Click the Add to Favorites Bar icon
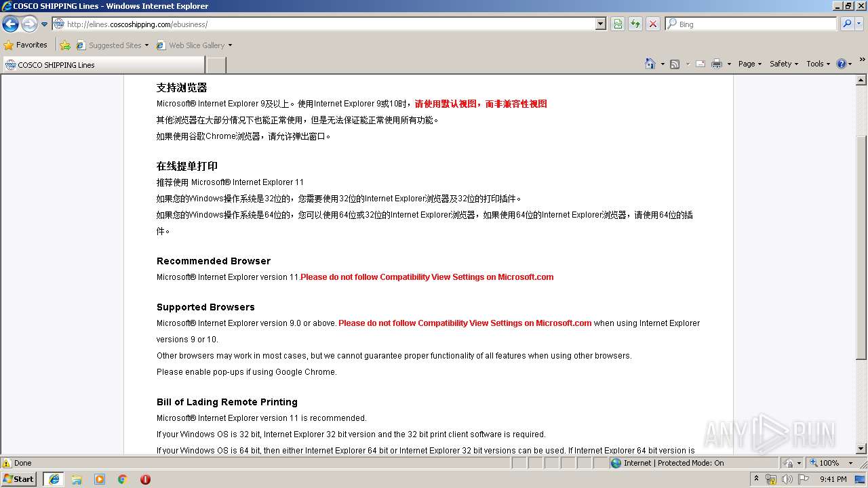The image size is (868, 488). click(x=65, y=45)
